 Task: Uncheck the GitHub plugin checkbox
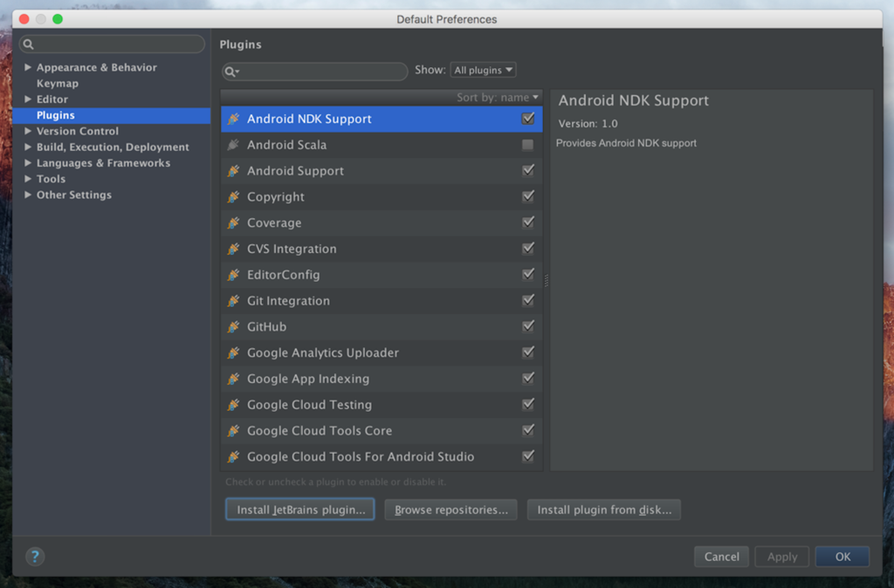528,326
